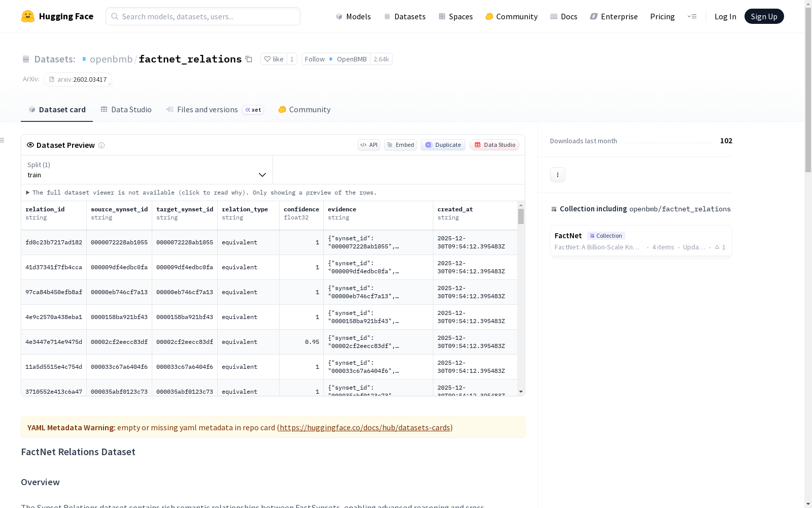Click the FactNet Relations Dataset heading

[x=78, y=452]
